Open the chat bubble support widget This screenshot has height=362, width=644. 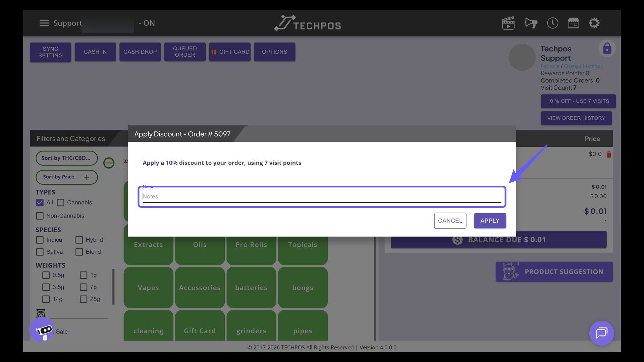(x=601, y=333)
